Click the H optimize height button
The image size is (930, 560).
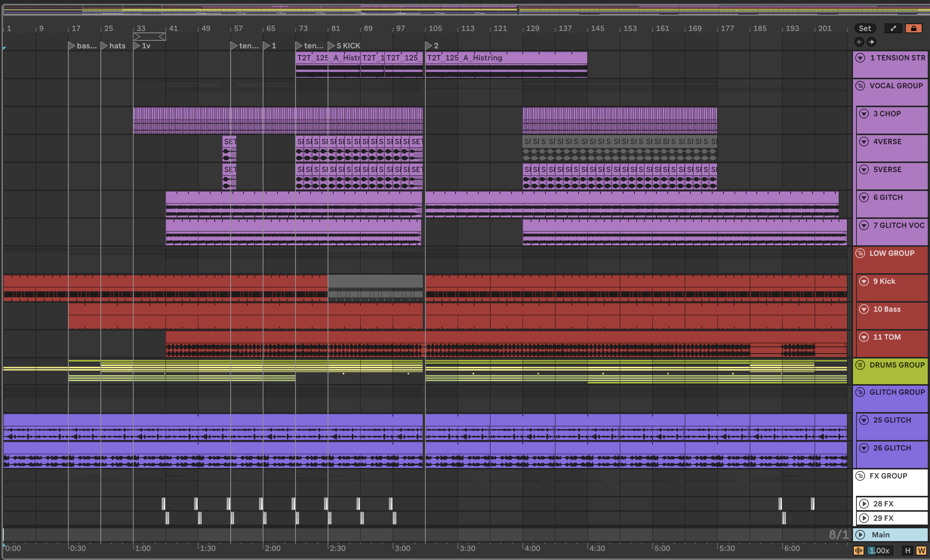click(x=908, y=551)
